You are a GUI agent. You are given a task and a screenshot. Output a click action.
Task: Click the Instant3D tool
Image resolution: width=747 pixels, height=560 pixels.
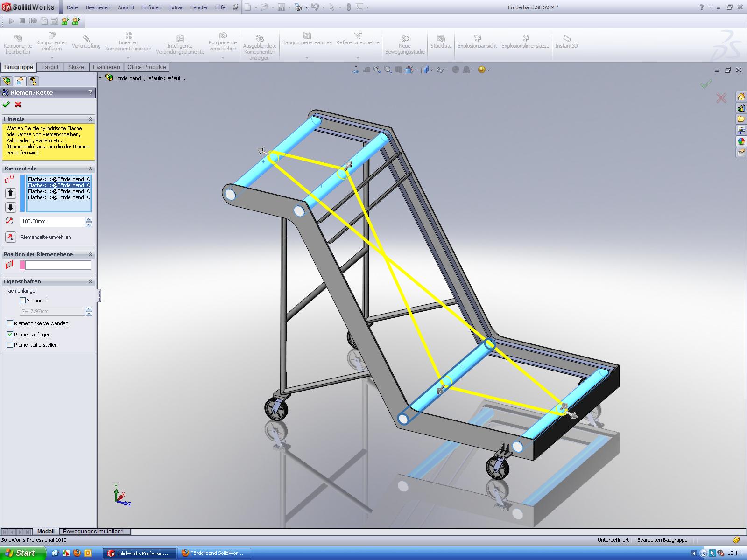pyautogui.click(x=566, y=42)
